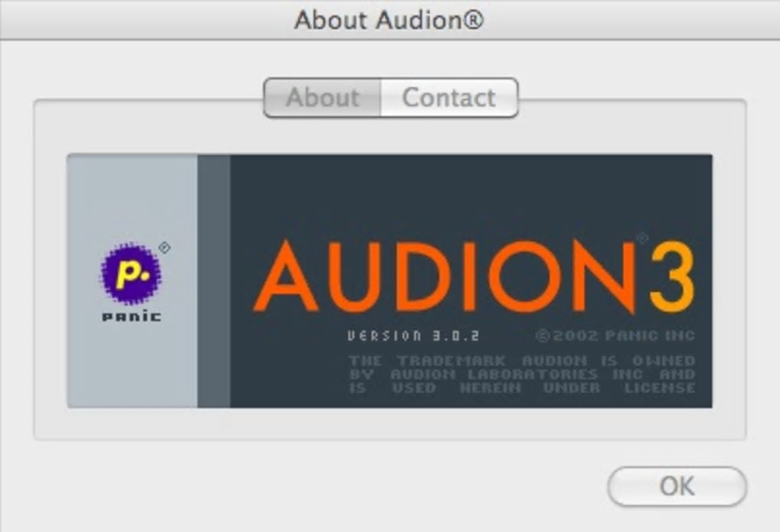
Task: Click the 'PANIC' label under the logo
Action: tap(132, 316)
